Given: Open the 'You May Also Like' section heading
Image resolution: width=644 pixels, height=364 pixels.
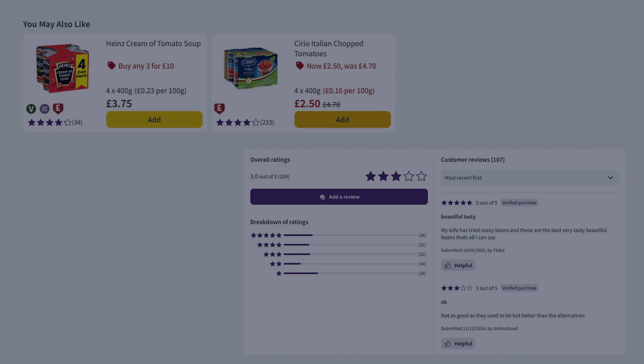Looking at the screenshot, I should coord(56,24).
